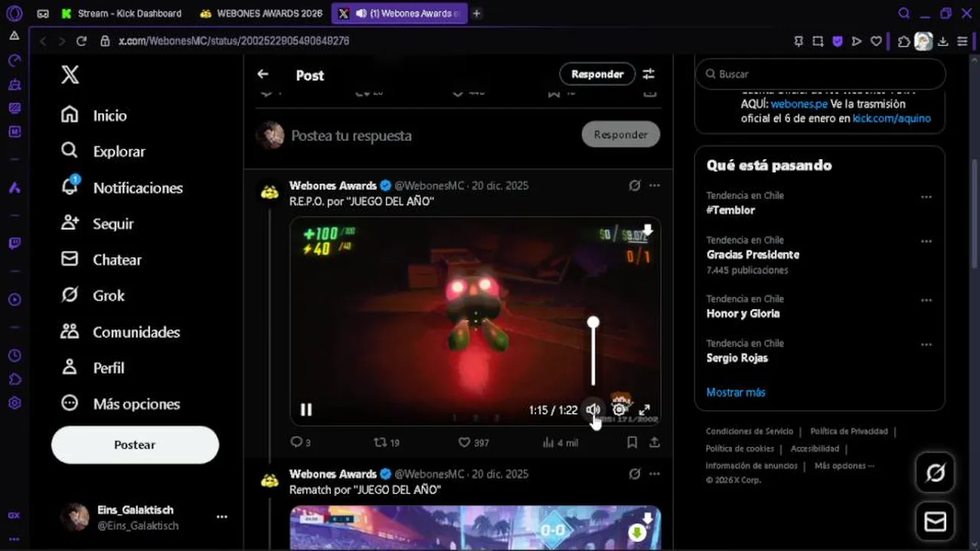Bookmark the R.E.P.O. post
Image resolution: width=980 pixels, height=551 pixels.
click(632, 442)
